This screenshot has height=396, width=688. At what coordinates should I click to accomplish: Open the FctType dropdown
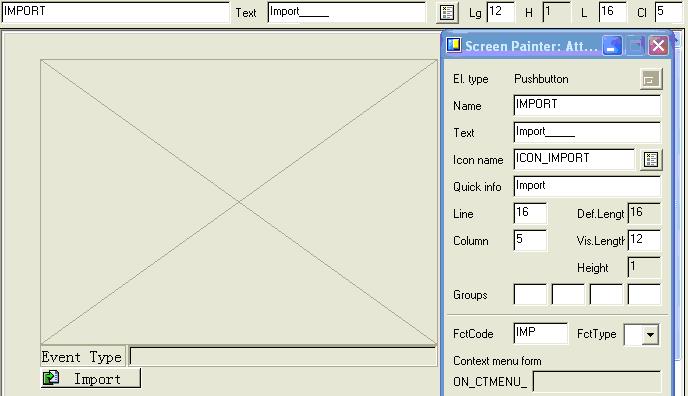pos(650,335)
